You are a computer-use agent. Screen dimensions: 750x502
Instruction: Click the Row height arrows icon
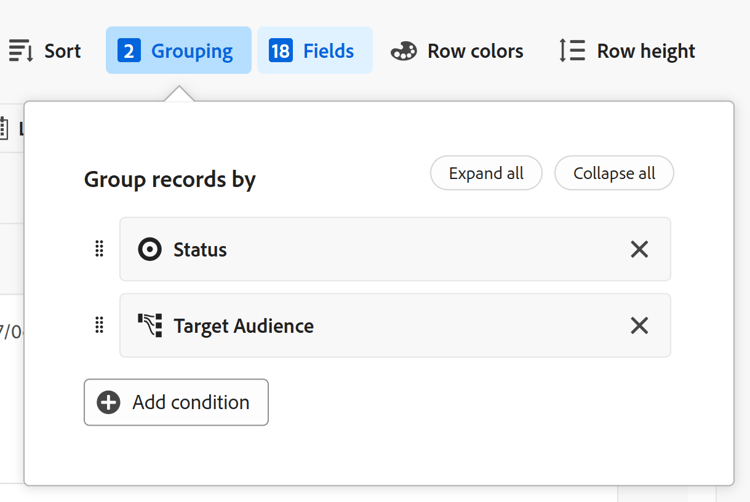572,51
